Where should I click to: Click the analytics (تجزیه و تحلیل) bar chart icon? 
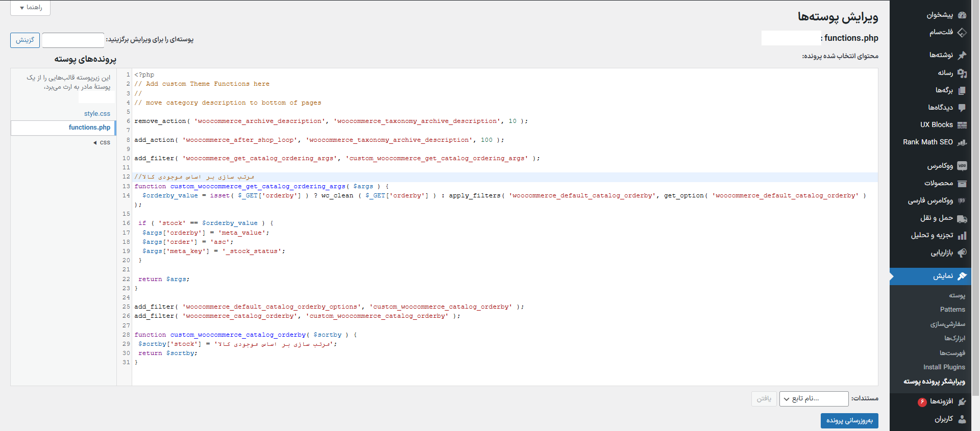click(x=962, y=236)
